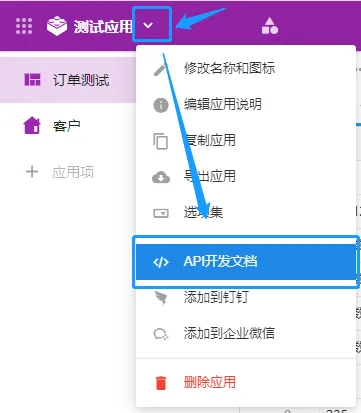Open the app grid launcher icon

pyautogui.click(x=24, y=26)
